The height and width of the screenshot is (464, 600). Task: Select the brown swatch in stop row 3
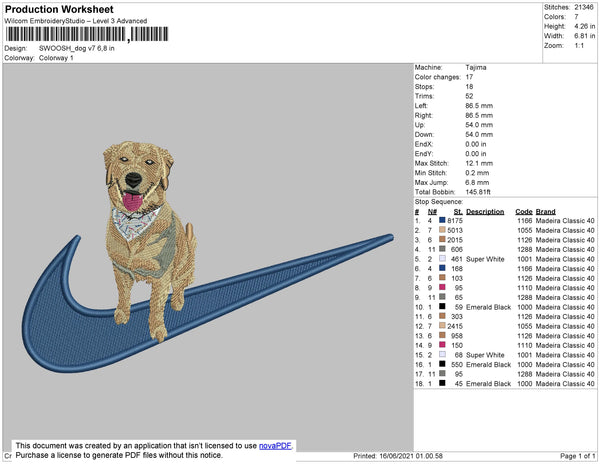pyautogui.click(x=442, y=239)
